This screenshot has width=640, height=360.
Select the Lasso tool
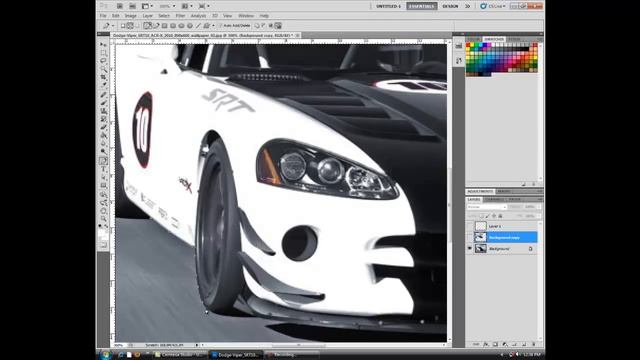(103, 61)
